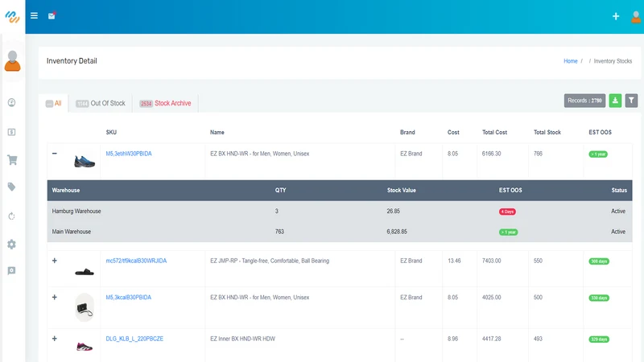644x362 pixels.
Task: Click > 1 year badge in Main Warehouse row
Action: [509, 232]
